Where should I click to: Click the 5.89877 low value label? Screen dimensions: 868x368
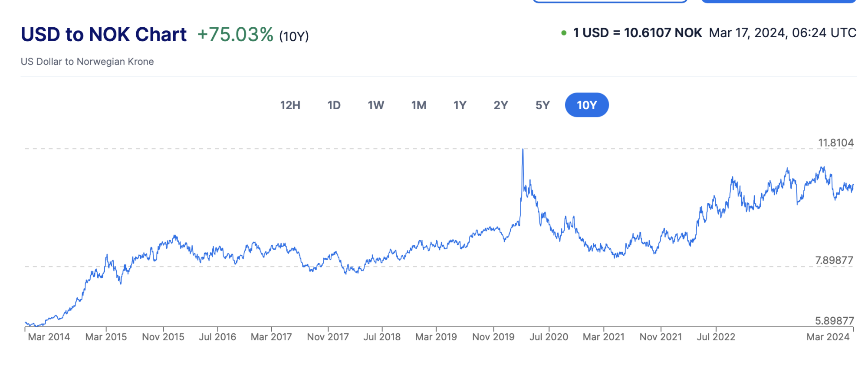point(834,321)
